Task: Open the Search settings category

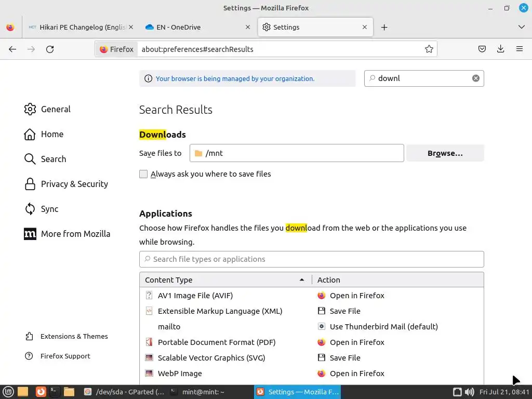Action: tap(45, 159)
